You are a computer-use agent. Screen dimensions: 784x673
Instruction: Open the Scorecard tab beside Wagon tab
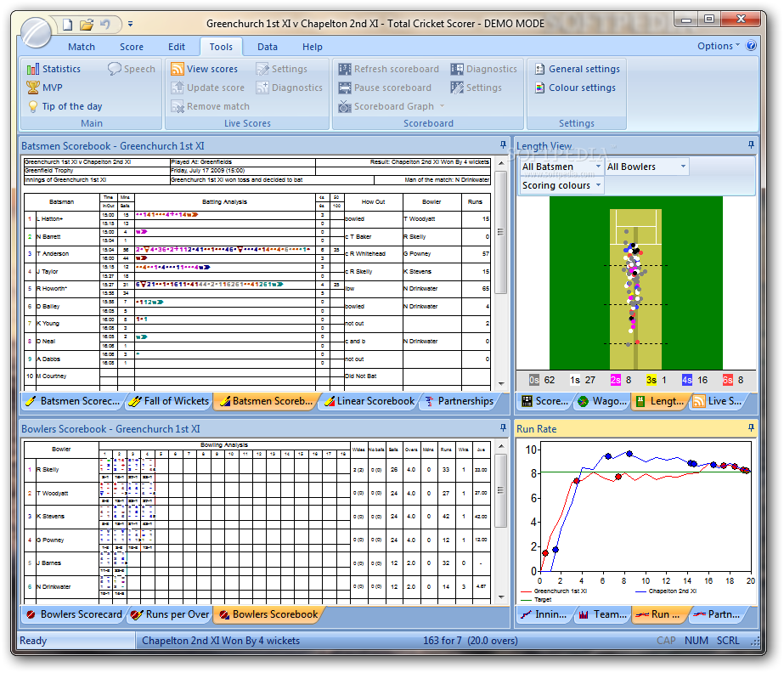point(544,401)
